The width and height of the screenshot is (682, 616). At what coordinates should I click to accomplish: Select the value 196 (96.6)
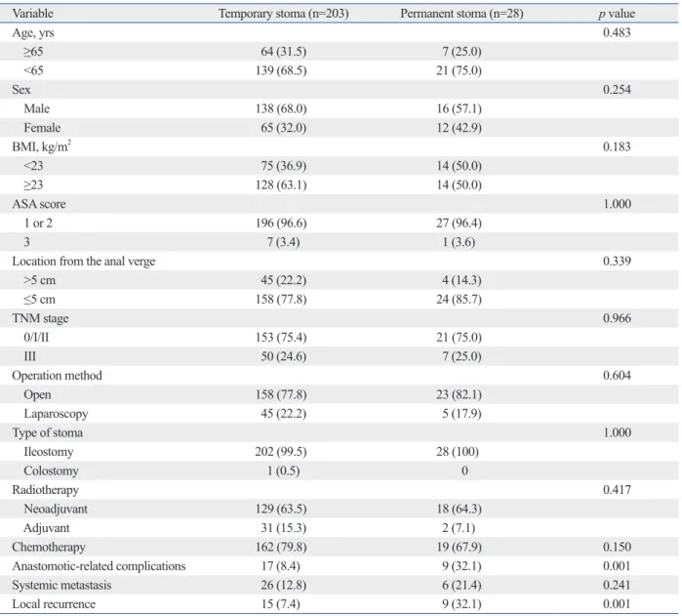click(281, 224)
